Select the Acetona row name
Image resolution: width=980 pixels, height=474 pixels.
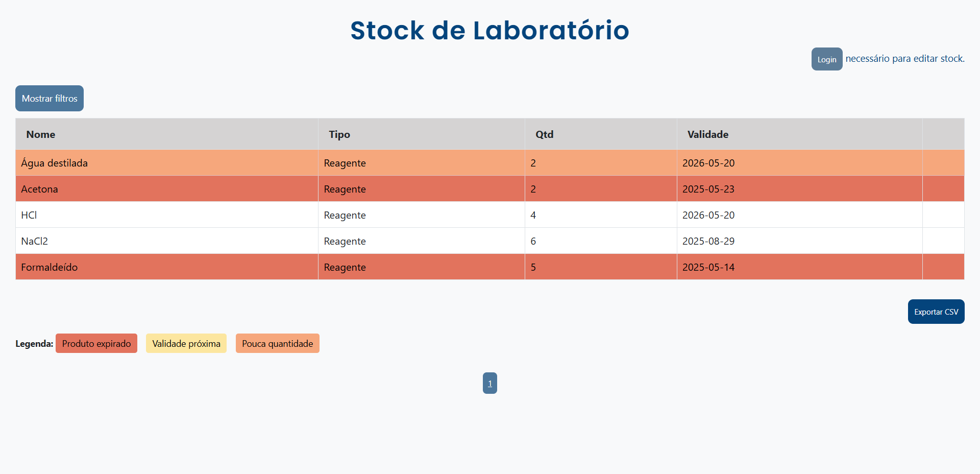tap(40, 189)
